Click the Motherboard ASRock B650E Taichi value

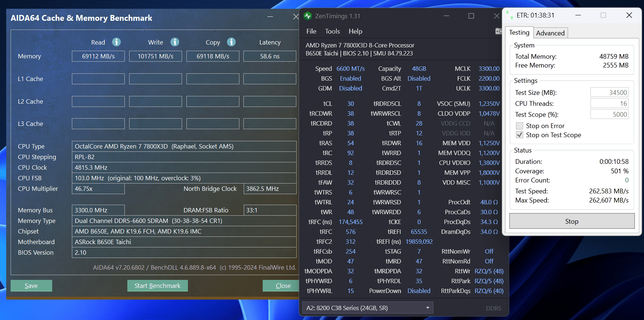(x=184, y=242)
